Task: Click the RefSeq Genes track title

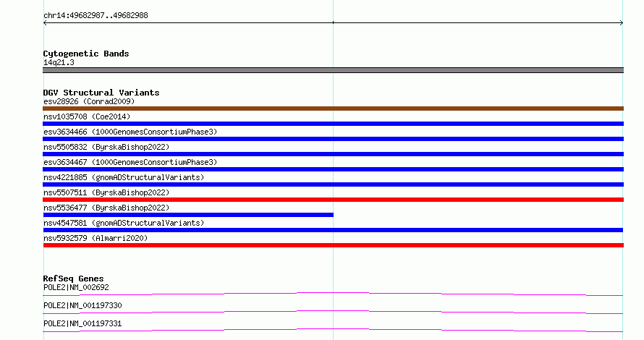Action: point(73,279)
